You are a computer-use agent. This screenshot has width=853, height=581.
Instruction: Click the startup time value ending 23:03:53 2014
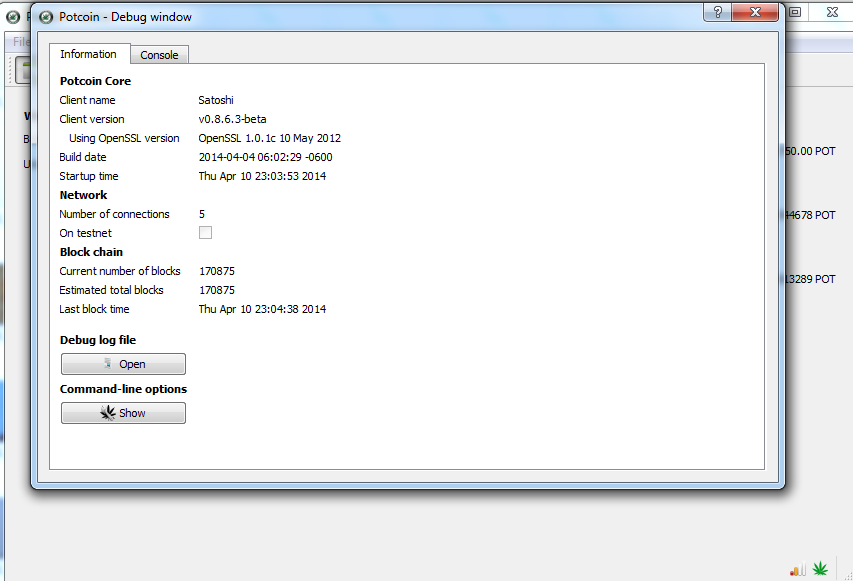coord(262,176)
